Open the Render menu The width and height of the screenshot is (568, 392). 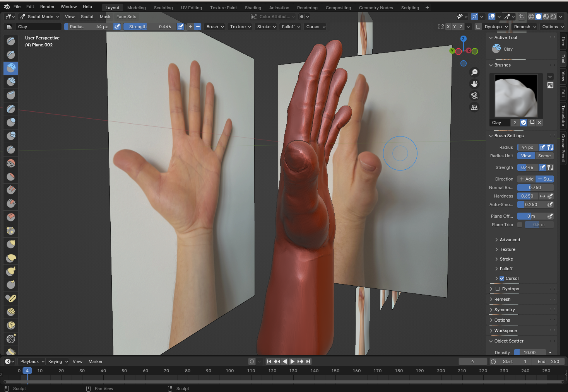pyautogui.click(x=47, y=7)
